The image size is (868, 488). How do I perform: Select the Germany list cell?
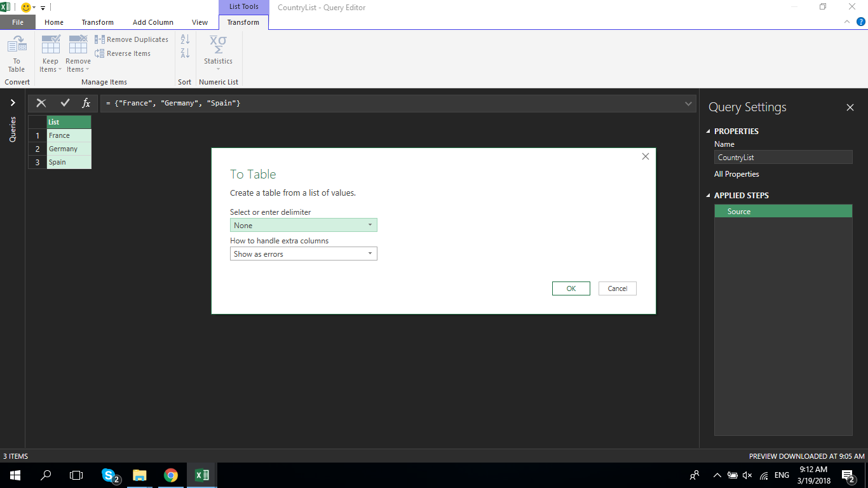pyautogui.click(x=69, y=149)
